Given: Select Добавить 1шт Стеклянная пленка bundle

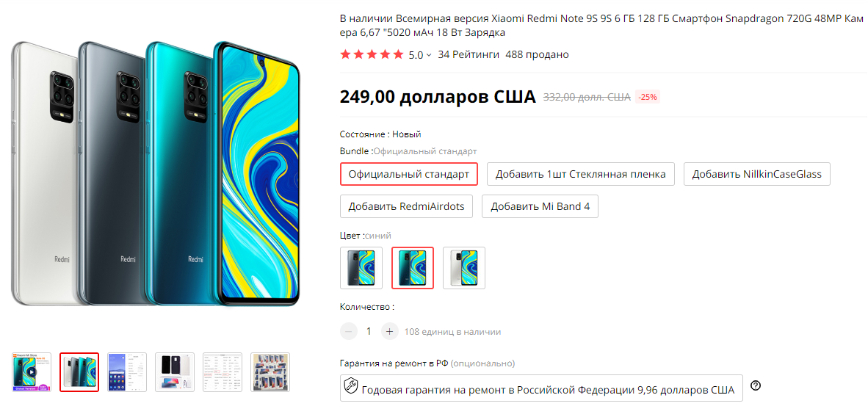Looking at the screenshot, I should coord(581,174).
